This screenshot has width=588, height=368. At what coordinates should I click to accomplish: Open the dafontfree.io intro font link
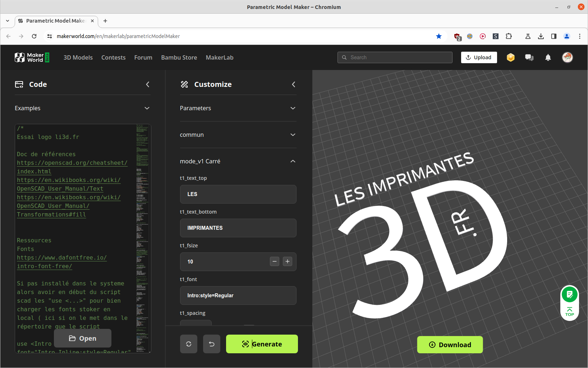[62, 262]
